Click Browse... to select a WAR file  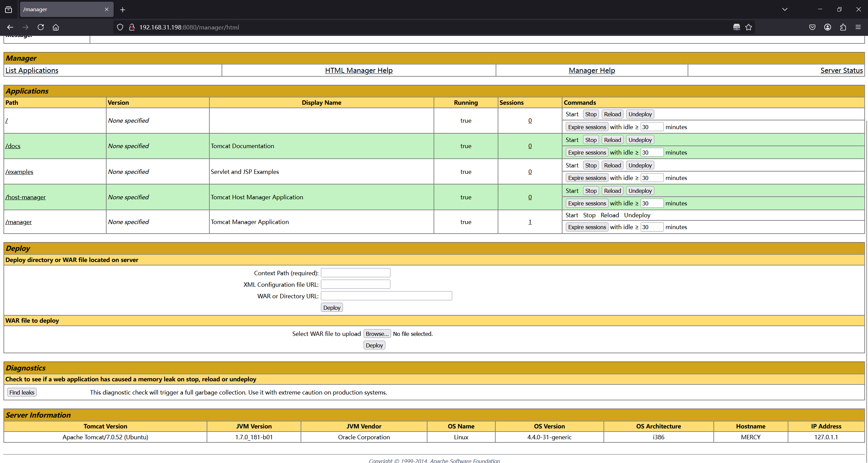377,334
